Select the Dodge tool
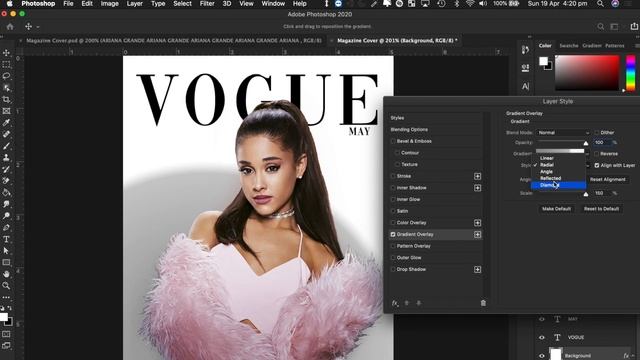 6,216
